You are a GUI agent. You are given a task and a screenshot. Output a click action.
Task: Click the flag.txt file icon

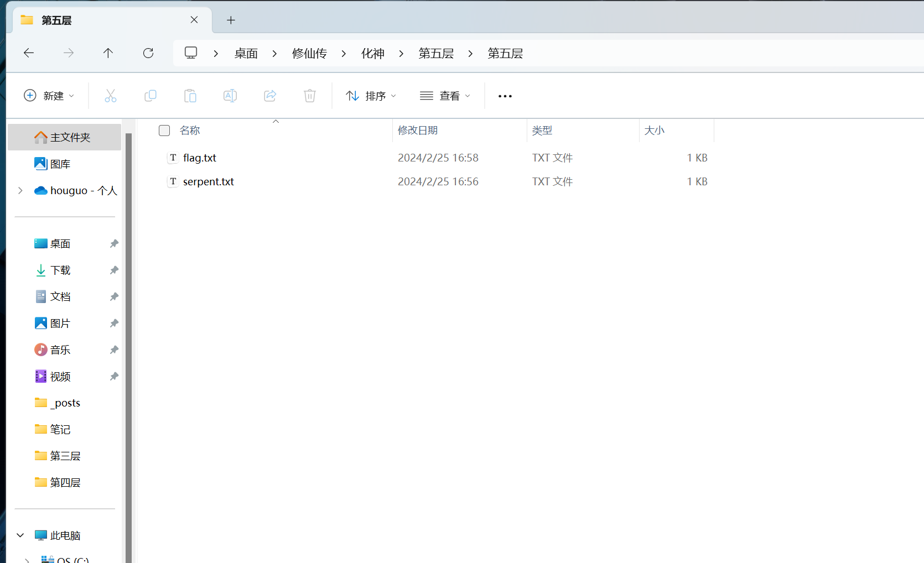coord(173,158)
